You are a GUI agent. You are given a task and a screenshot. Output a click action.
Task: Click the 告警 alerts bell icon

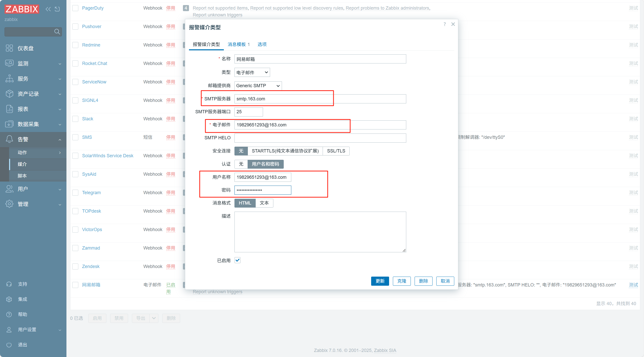click(9, 139)
